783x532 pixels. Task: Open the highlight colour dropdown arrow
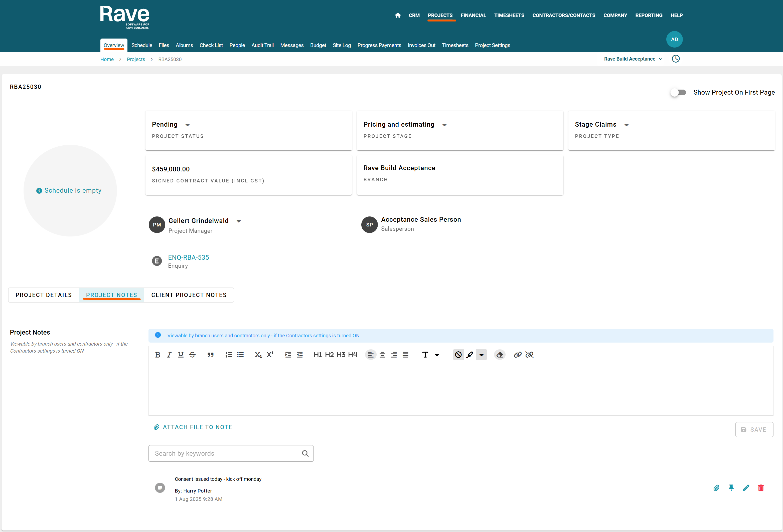coord(482,355)
